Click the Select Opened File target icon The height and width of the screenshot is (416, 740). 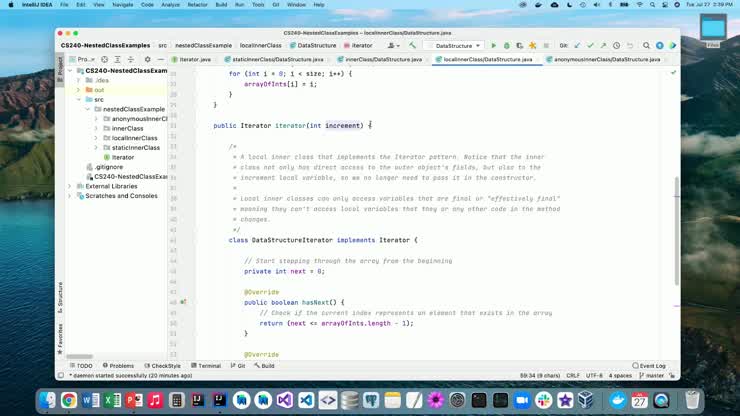(104, 59)
